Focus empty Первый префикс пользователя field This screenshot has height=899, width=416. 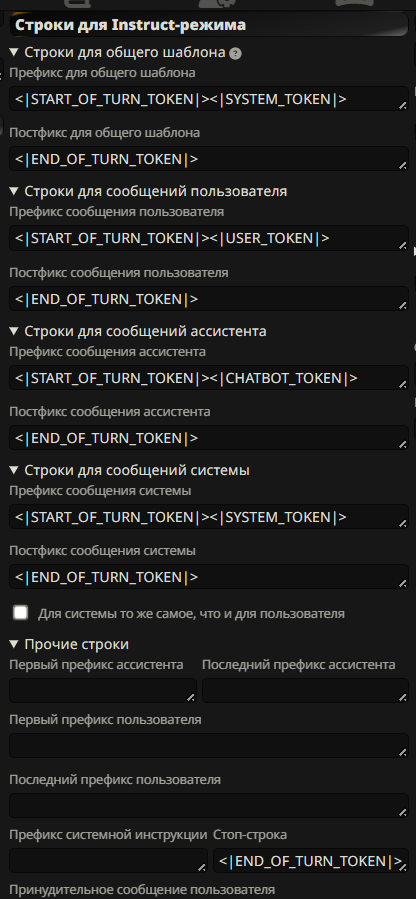[x=209, y=745]
